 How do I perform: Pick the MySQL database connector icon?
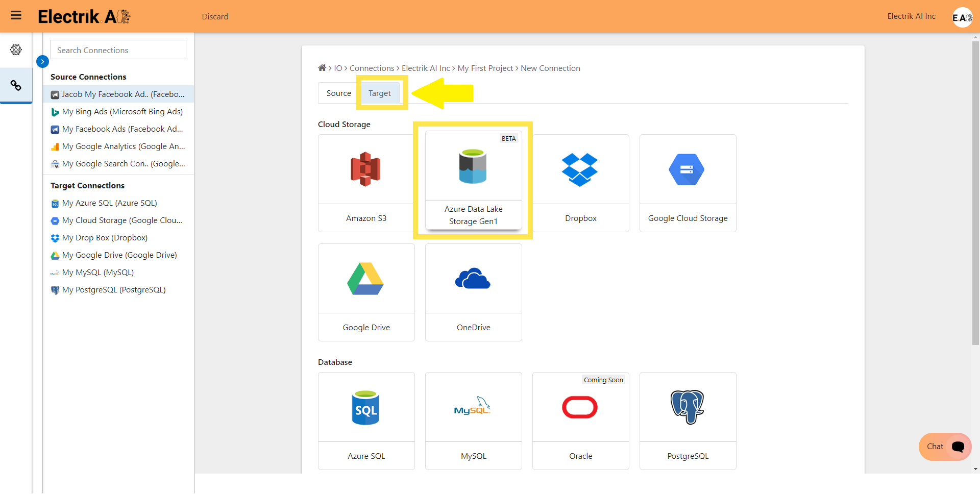tap(473, 407)
